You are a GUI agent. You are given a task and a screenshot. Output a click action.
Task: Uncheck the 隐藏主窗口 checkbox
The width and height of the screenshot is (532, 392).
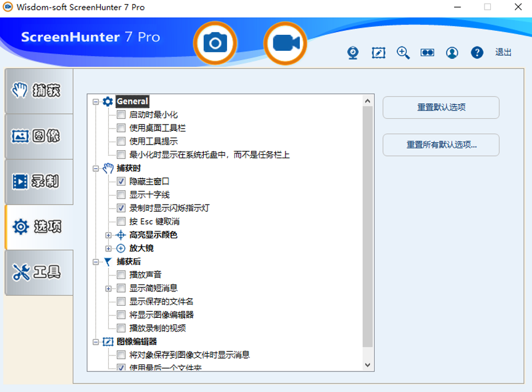coord(121,181)
